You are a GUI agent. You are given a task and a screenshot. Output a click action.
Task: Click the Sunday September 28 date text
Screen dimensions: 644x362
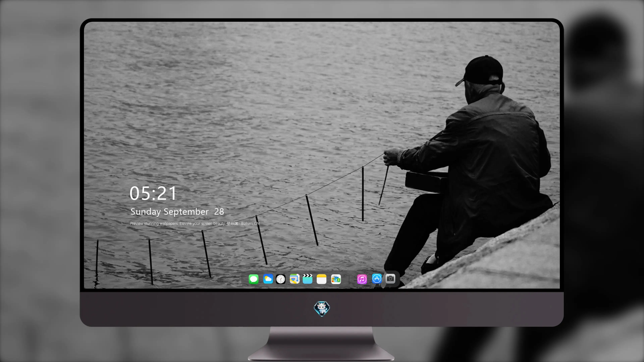coord(177,212)
